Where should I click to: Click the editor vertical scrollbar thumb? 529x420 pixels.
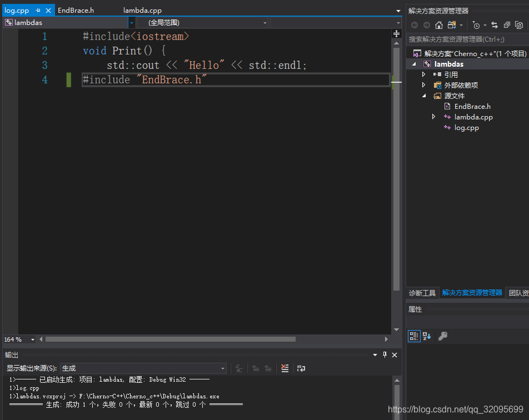tap(396, 169)
